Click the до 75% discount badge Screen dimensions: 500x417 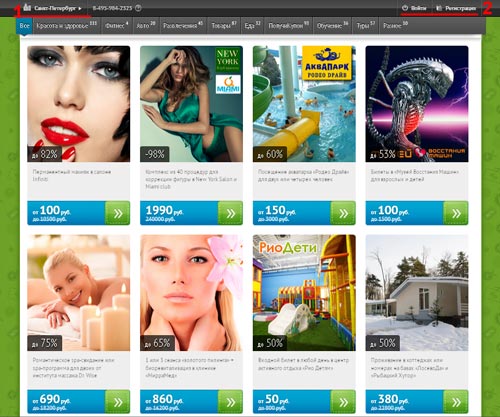pyautogui.click(x=44, y=343)
